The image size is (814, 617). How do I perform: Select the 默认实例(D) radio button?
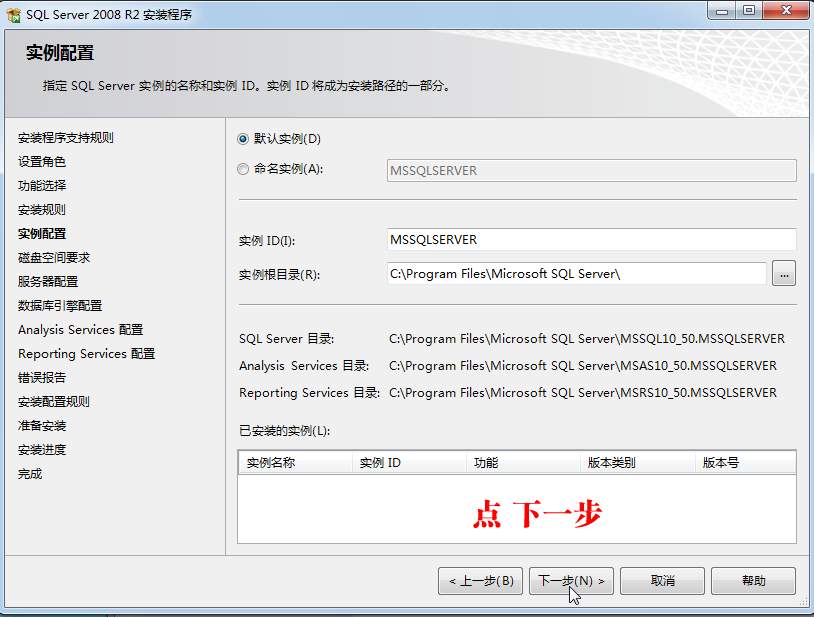coord(242,139)
